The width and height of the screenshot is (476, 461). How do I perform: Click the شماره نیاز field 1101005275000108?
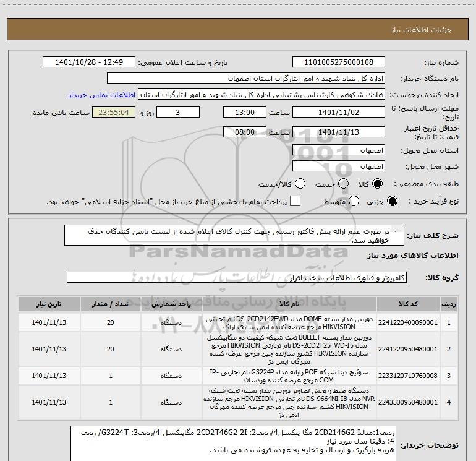pos(339,62)
